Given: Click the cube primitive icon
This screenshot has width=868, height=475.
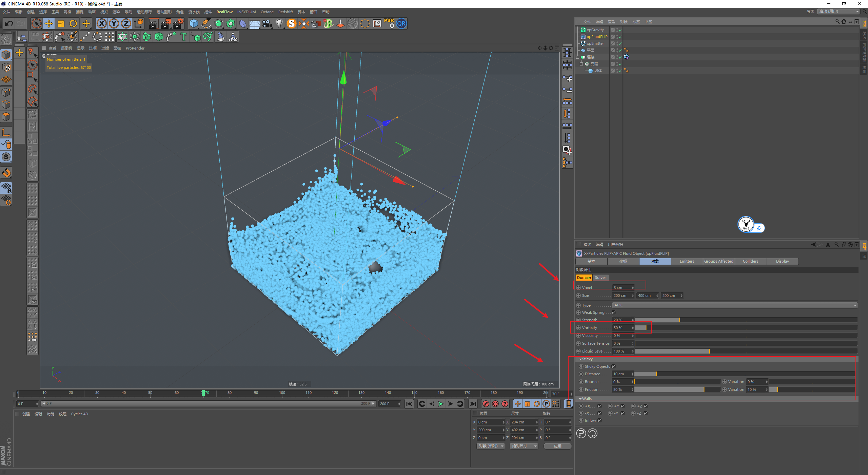Looking at the screenshot, I should (194, 23).
